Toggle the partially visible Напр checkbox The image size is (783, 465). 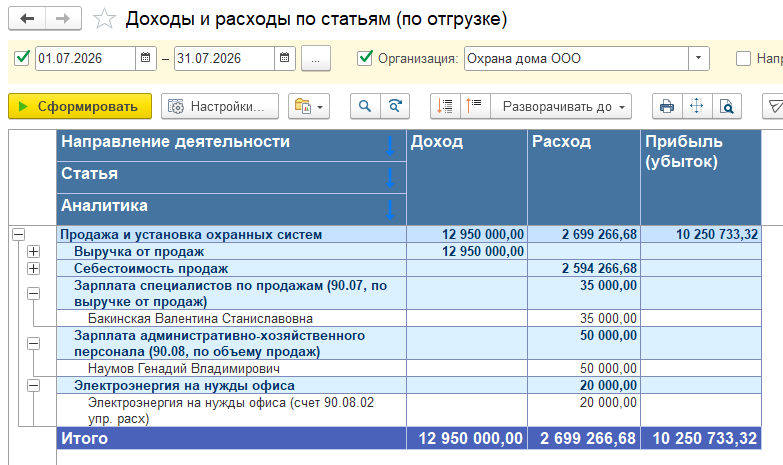743,58
